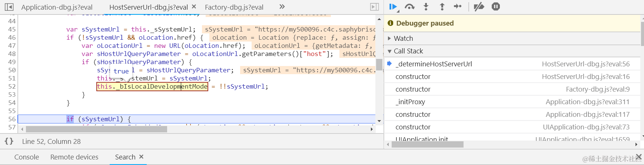Open Application-dbg.js?eval:311 source link
The width and height of the screenshot is (644, 165).
pyautogui.click(x=588, y=102)
